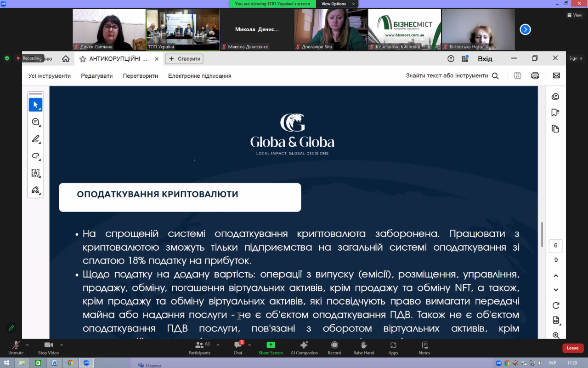Open the Редагувати menu

click(96, 76)
